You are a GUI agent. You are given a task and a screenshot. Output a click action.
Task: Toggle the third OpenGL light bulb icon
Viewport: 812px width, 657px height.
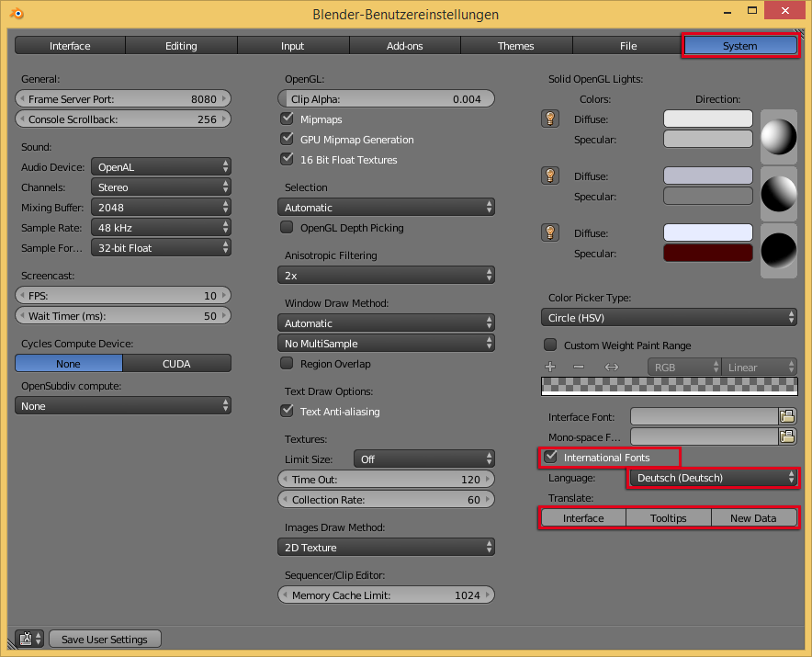[x=550, y=232]
